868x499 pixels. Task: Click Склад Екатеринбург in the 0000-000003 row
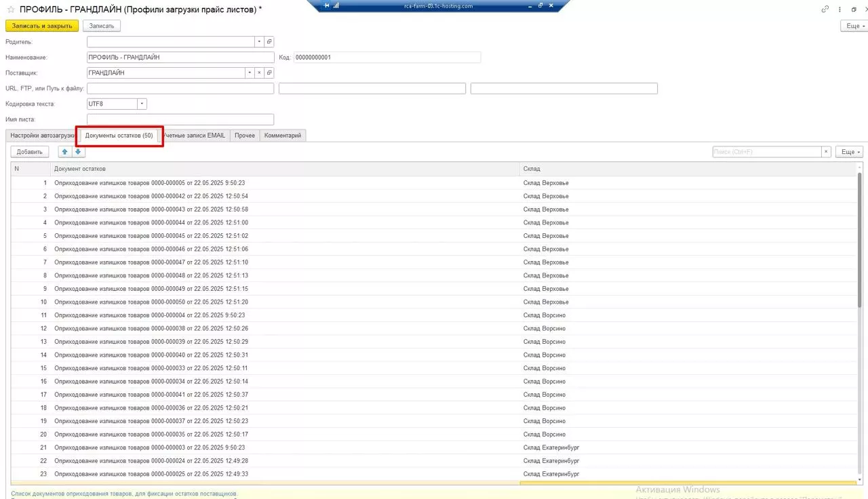551,447
